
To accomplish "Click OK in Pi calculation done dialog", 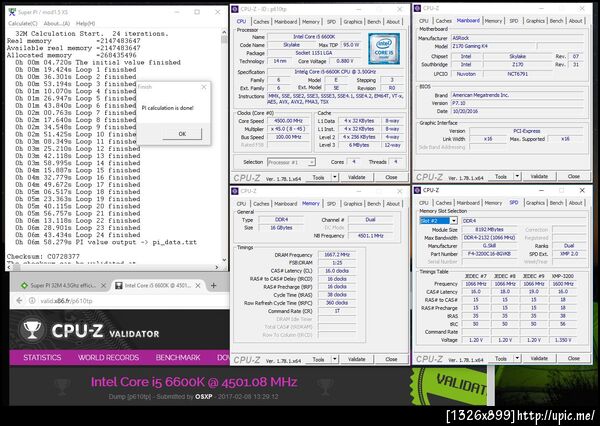I will click(x=182, y=134).
